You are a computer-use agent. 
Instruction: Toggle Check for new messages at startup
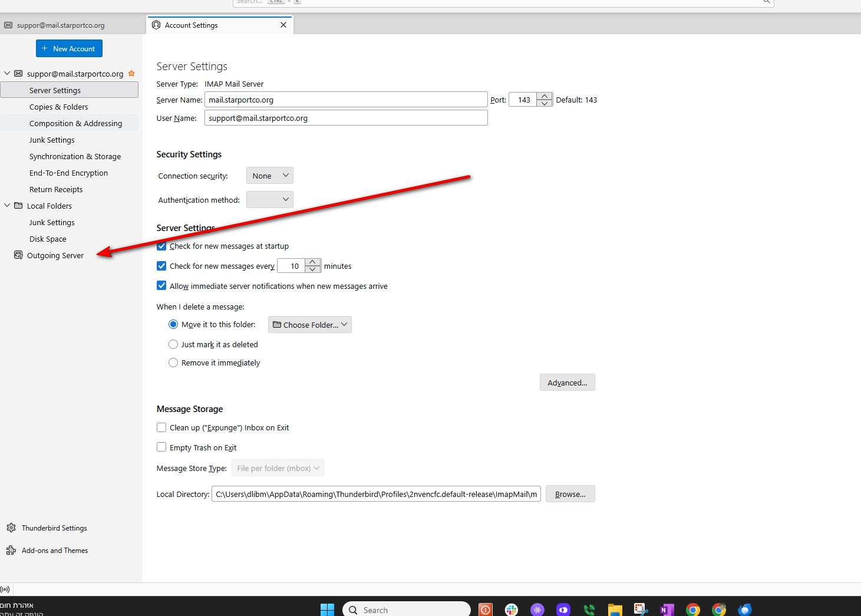click(x=161, y=246)
